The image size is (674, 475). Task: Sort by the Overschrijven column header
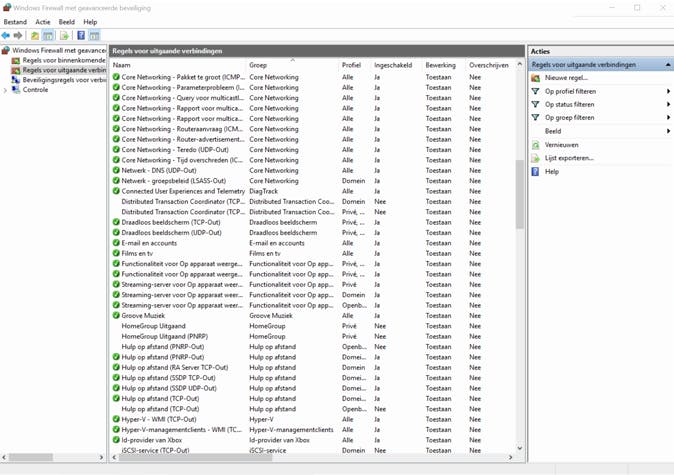pyautogui.click(x=490, y=65)
